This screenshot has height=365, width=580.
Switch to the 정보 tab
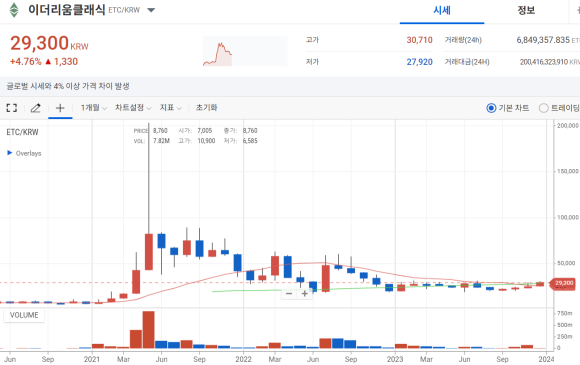click(x=526, y=11)
